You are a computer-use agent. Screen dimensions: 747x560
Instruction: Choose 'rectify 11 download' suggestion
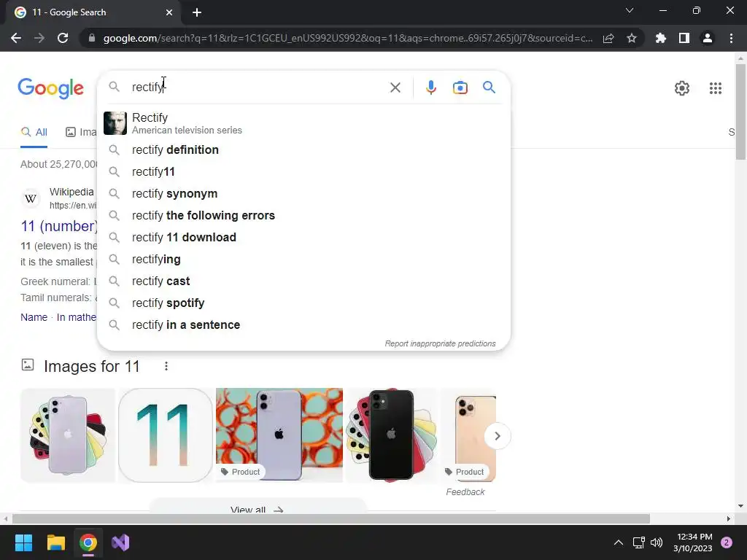(x=303, y=238)
